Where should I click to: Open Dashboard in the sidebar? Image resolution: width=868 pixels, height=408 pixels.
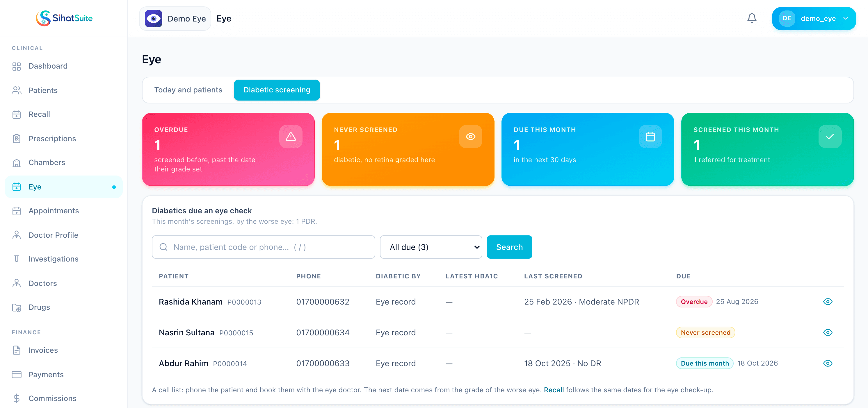64,66
